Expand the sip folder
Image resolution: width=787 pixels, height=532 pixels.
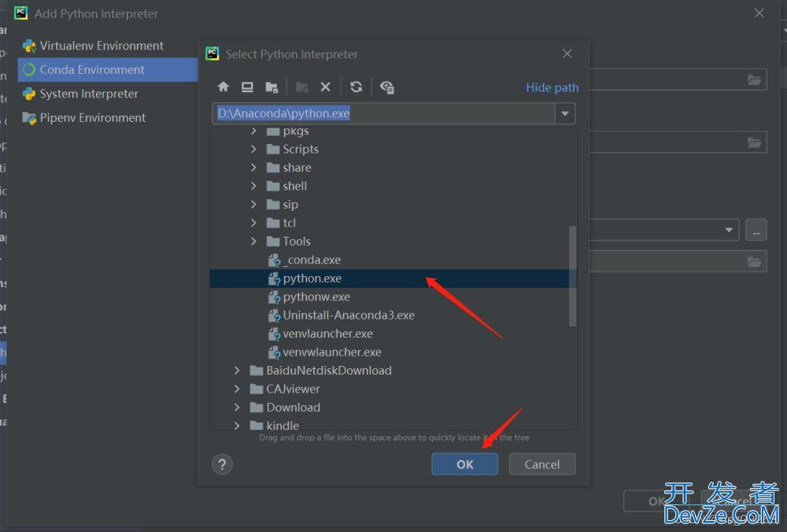[253, 205]
